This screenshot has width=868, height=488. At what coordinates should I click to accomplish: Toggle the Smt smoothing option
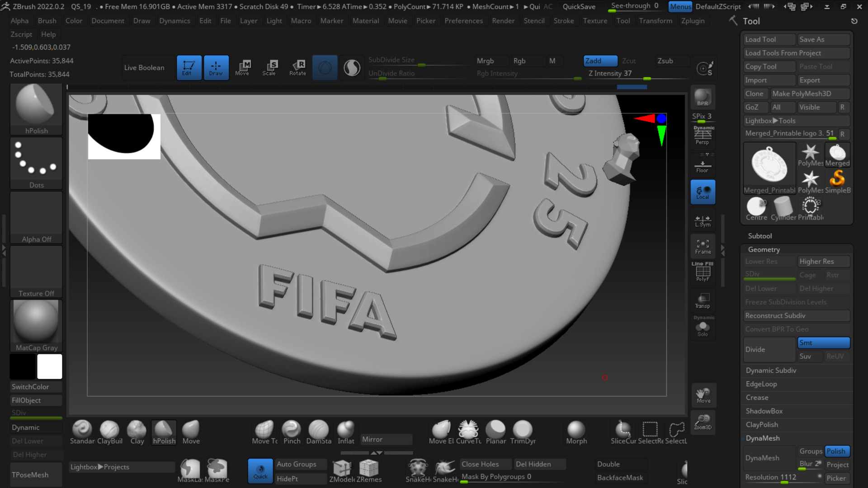pos(824,343)
